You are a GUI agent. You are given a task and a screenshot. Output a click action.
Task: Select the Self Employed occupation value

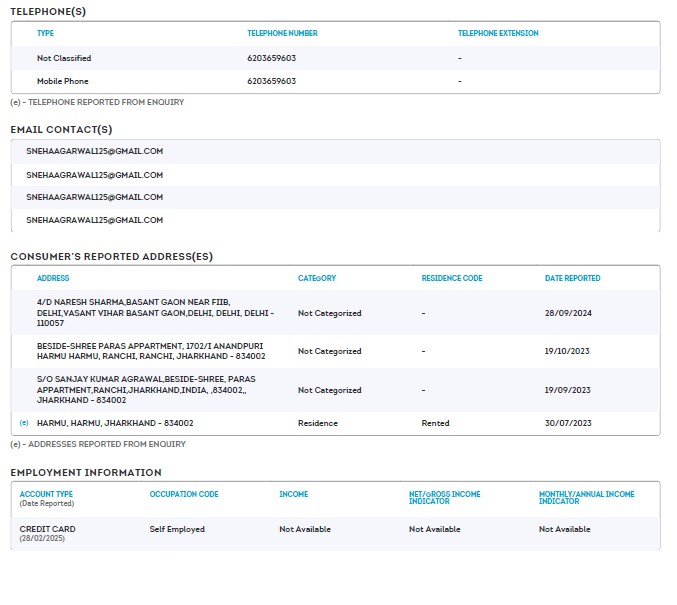[177, 529]
